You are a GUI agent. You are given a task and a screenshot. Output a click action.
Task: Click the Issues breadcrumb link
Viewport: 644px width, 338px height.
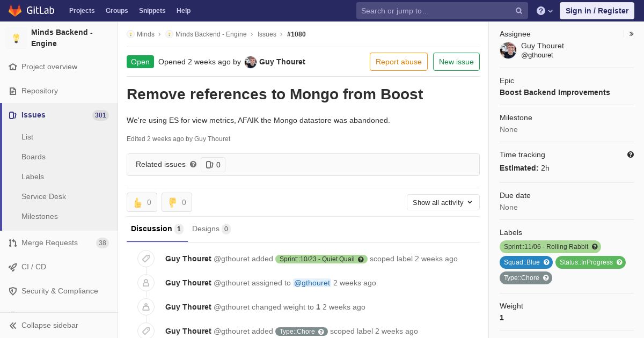pos(267,34)
